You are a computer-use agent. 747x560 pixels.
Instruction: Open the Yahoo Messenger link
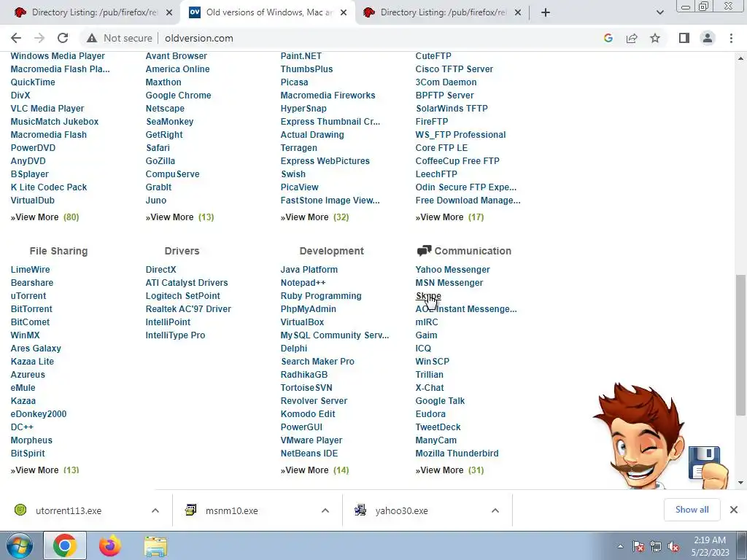[x=452, y=270]
